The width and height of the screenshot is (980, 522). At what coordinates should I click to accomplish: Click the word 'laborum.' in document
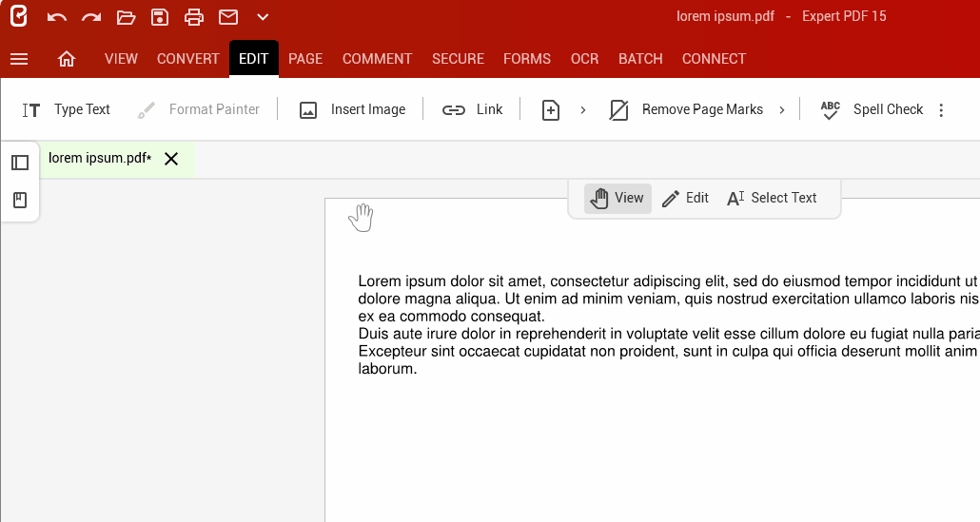pyautogui.click(x=387, y=368)
